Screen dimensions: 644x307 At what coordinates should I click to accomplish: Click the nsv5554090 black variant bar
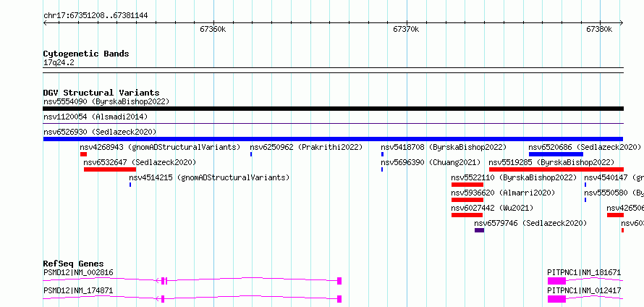click(333, 109)
